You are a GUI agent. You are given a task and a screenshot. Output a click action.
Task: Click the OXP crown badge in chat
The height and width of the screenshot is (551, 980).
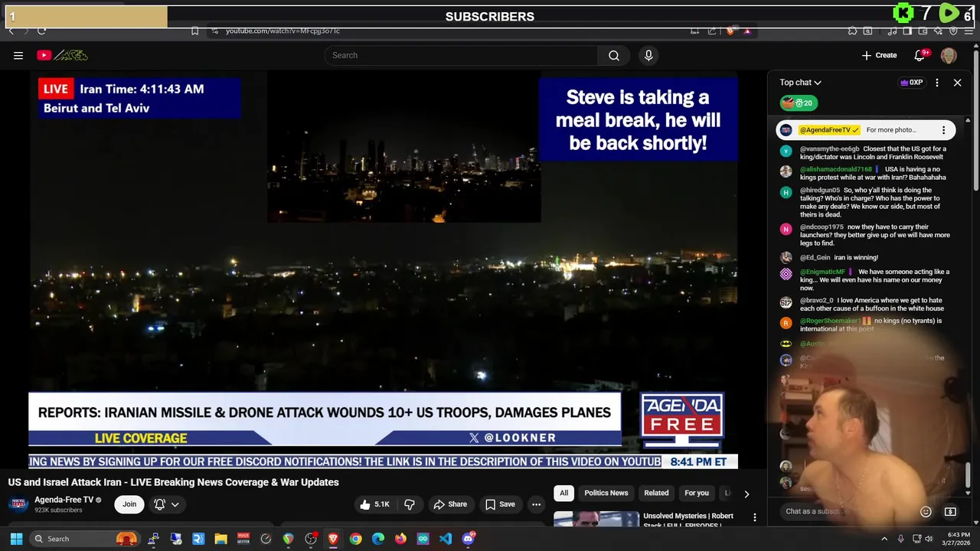click(x=911, y=83)
